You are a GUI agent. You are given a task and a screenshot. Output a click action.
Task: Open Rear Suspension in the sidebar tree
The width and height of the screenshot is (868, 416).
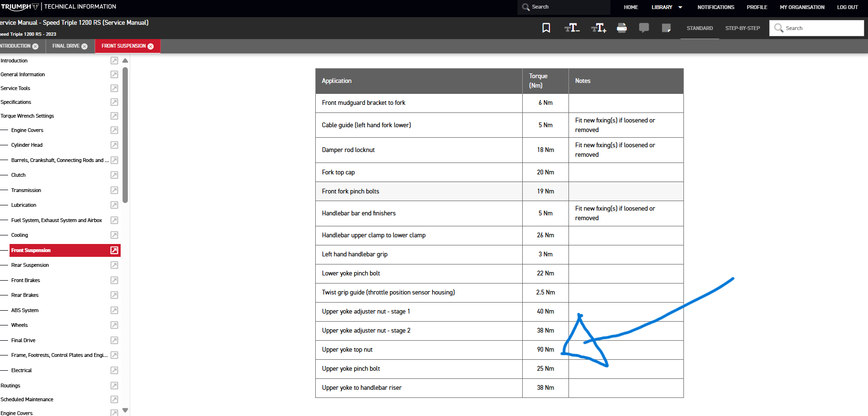pyautogui.click(x=30, y=265)
